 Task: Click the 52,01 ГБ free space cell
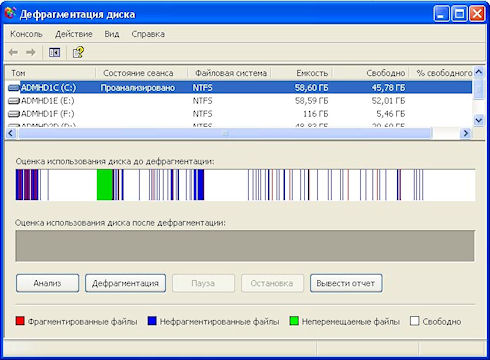point(388,101)
